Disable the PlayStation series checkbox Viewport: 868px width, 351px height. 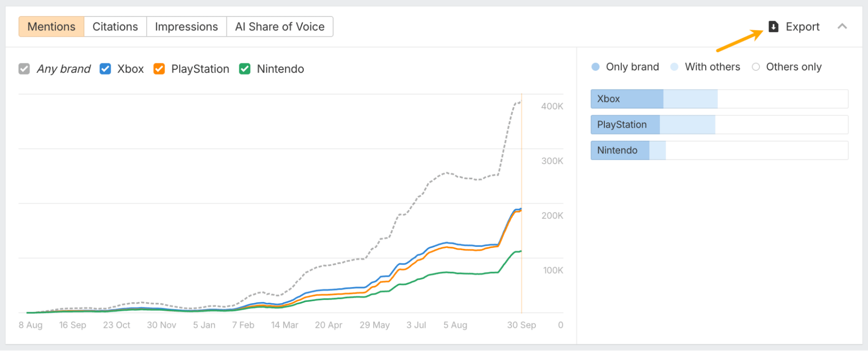coord(159,69)
